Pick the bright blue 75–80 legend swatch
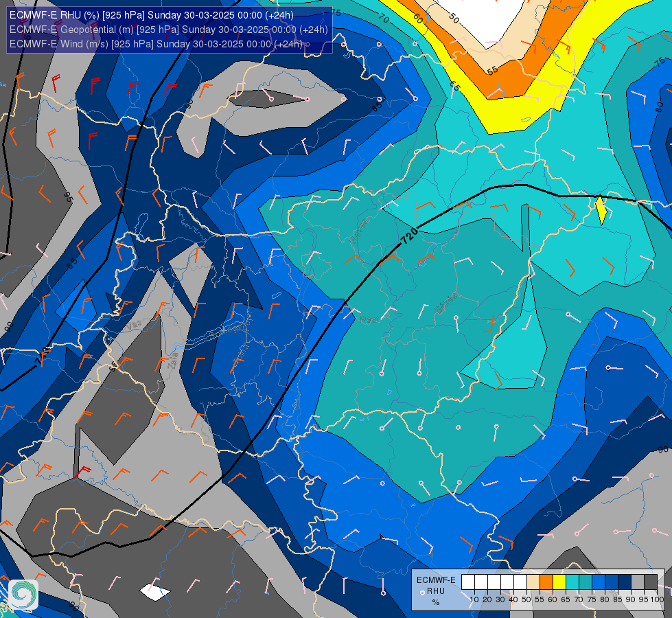 [599, 582]
